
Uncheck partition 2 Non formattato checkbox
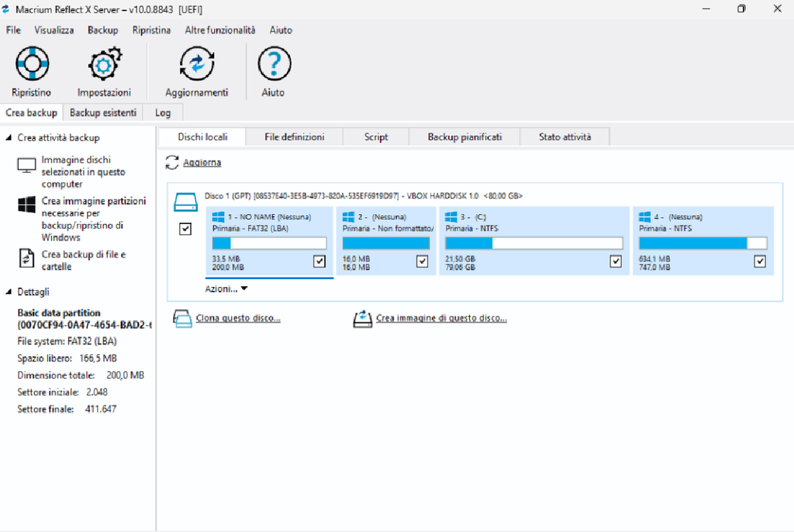click(423, 261)
